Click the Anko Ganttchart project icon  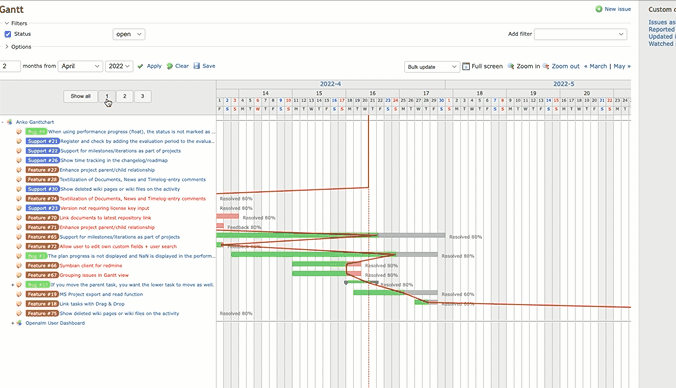pyautogui.click(x=10, y=122)
